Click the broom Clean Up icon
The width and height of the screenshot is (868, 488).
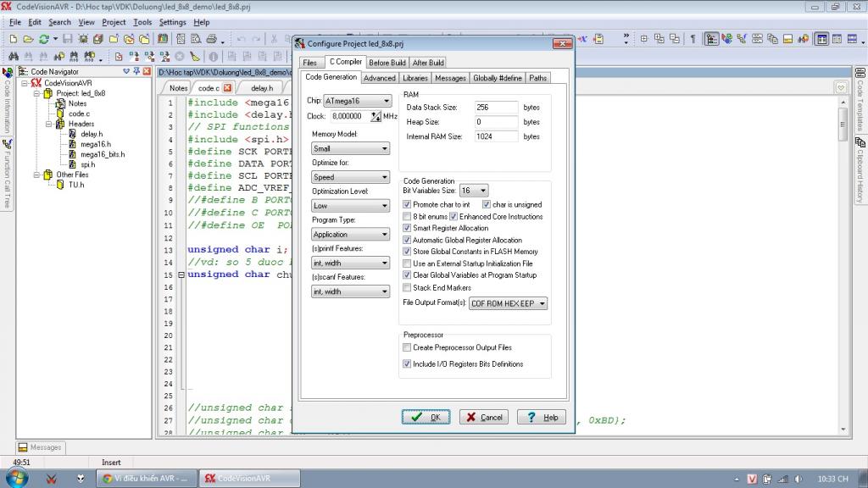point(195,57)
